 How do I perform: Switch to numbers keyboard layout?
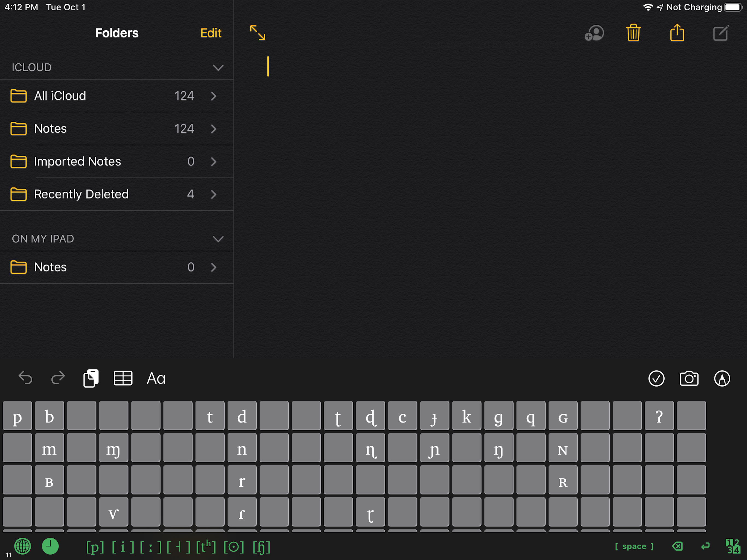click(733, 546)
